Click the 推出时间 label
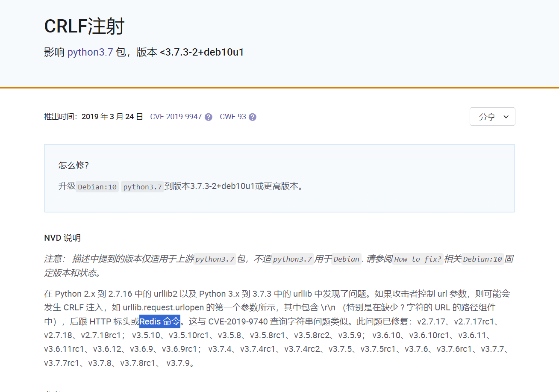 tap(60, 116)
